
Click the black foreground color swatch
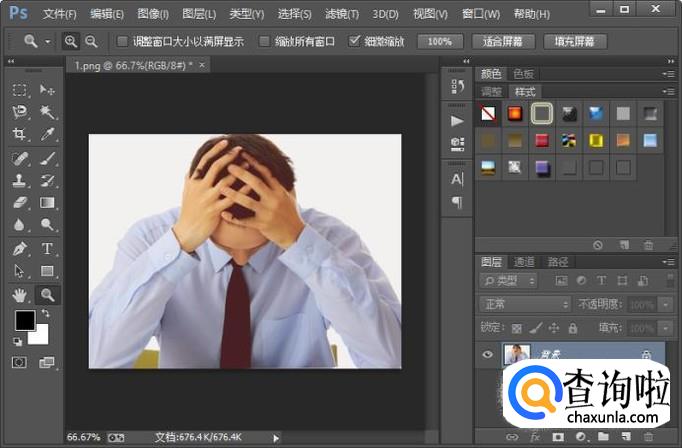[x=24, y=320]
